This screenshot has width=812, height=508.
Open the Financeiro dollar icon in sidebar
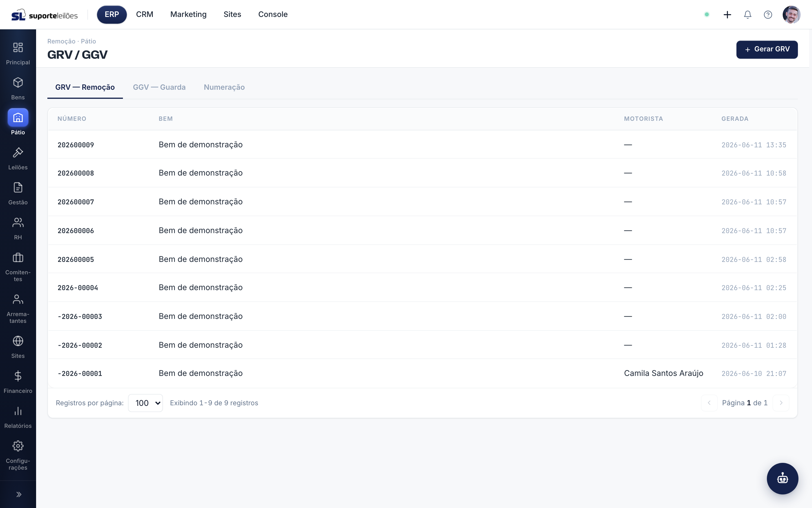click(x=18, y=376)
